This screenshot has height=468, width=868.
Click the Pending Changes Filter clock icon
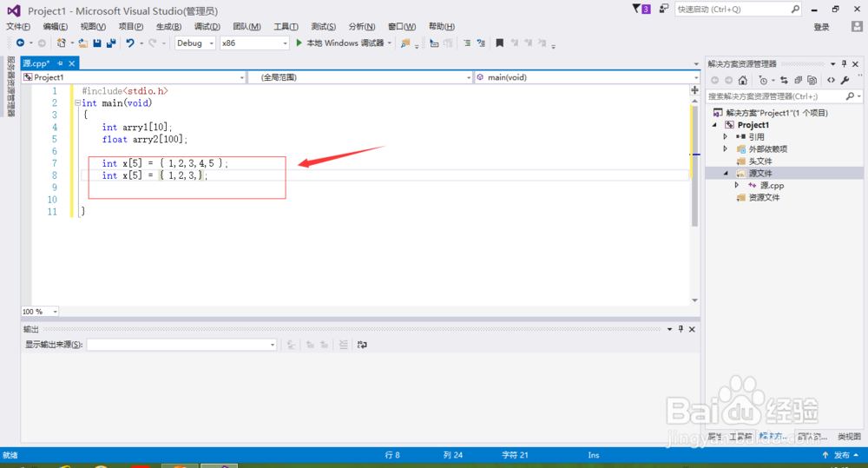(x=763, y=80)
